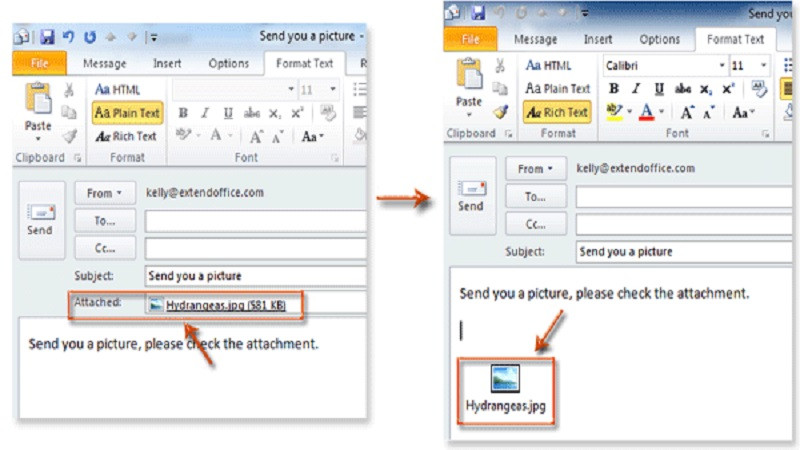This screenshot has width=800, height=450.
Task: Open Message tab in right window
Action: click(x=536, y=39)
